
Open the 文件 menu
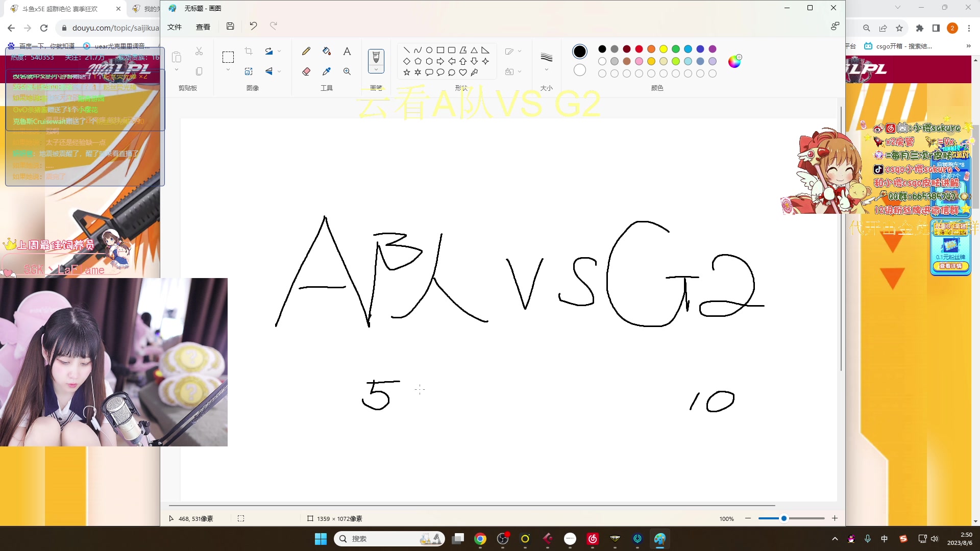tap(175, 26)
